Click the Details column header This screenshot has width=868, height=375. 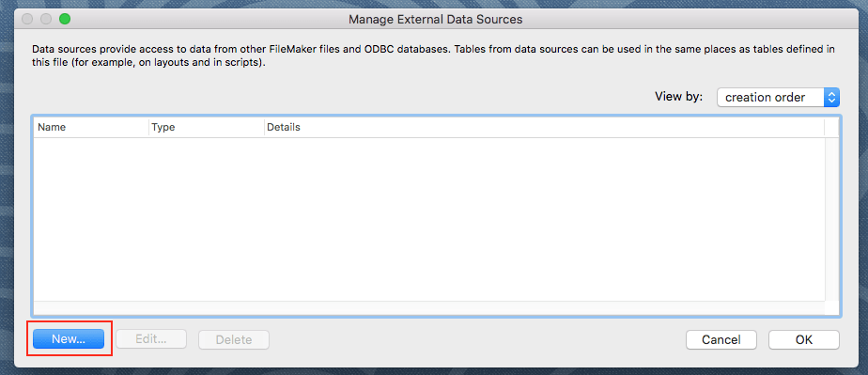click(x=544, y=128)
